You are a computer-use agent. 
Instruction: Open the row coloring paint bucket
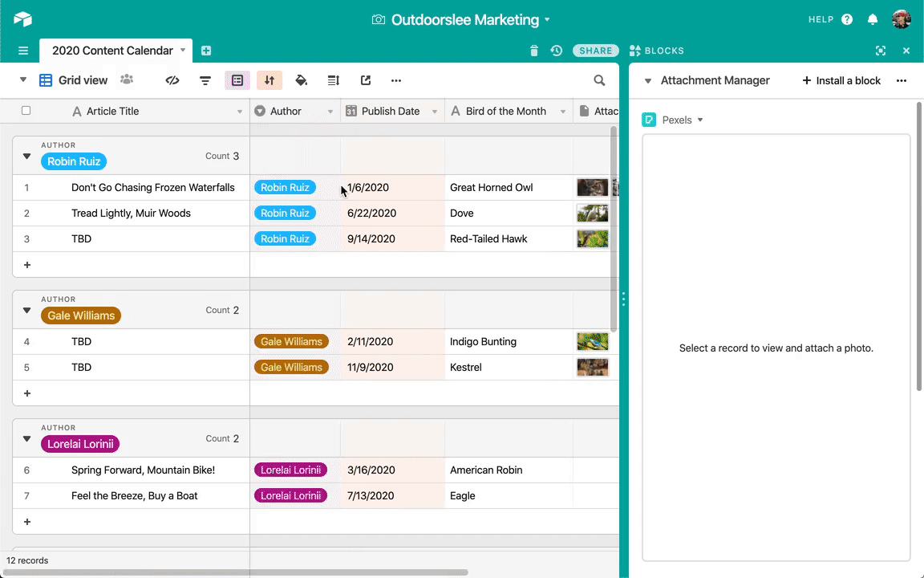(301, 80)
